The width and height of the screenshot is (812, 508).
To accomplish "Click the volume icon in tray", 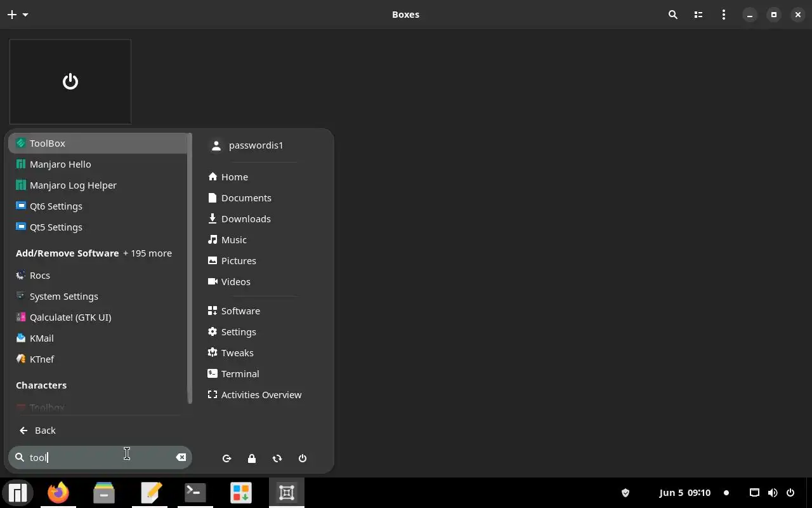I will 773,493.
